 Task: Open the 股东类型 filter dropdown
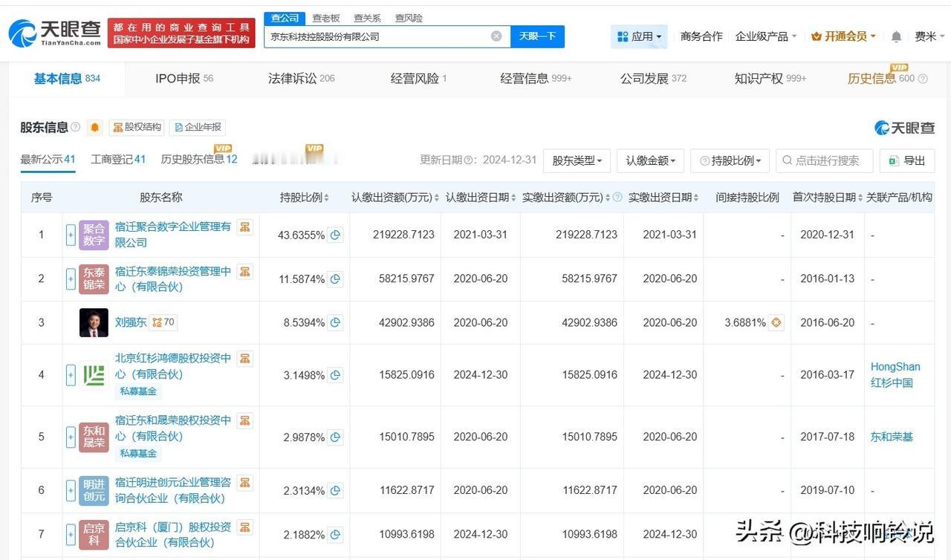click(x=577, y=160)
